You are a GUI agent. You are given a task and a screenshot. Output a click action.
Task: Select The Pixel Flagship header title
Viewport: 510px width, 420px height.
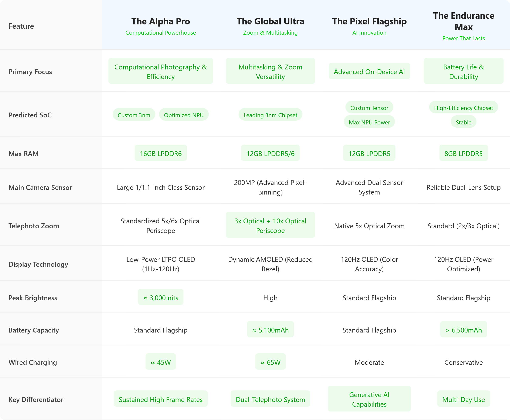369,21
